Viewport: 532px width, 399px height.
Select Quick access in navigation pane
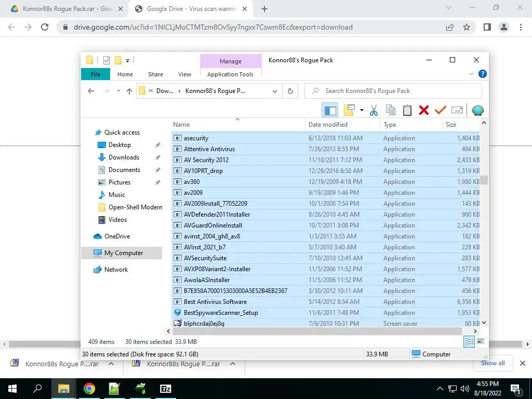pyautogui.click(x=122, y=132)
